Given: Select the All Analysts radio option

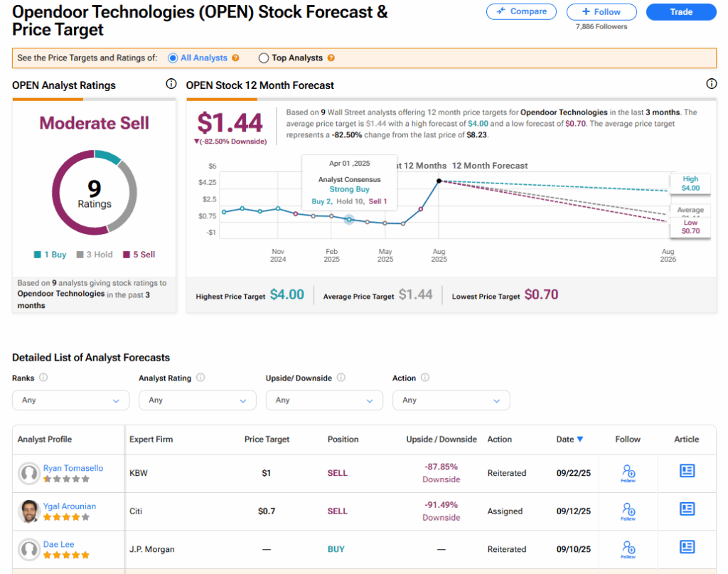Looking at the screenshot, I should point(173,58).
